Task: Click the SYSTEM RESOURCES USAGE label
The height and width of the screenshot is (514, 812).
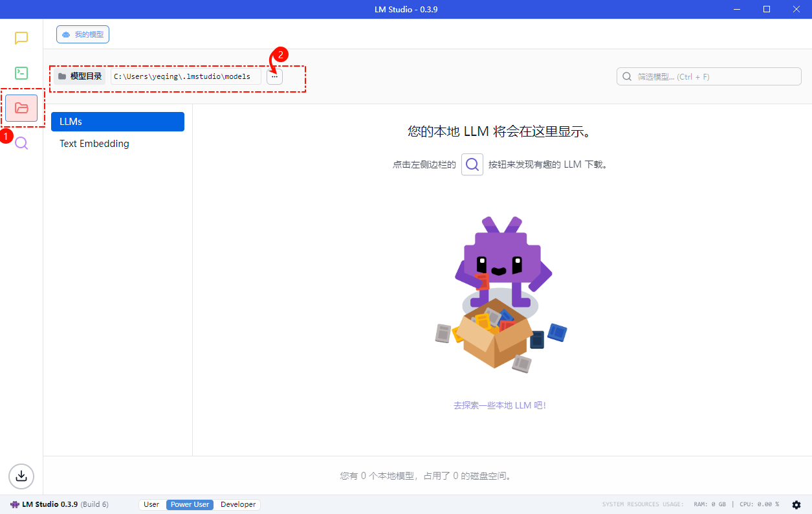Action: (643, 504)
